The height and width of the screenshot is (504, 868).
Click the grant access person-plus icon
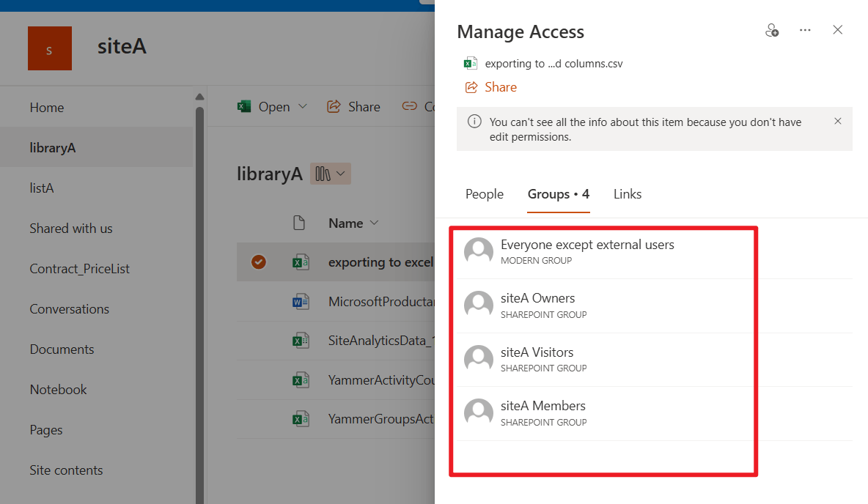[771, 31]
